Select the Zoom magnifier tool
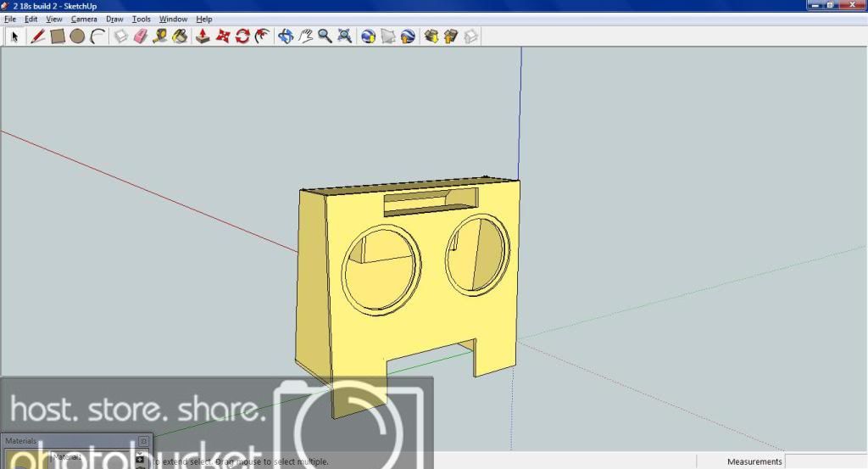The image size is (868, 469). coord(325,36)
